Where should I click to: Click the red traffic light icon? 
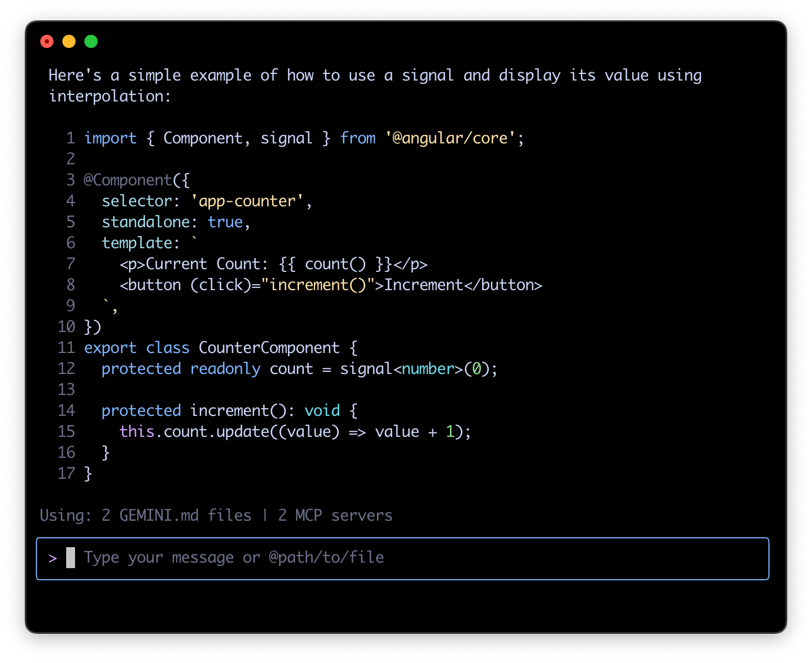[x=47, y=41]
